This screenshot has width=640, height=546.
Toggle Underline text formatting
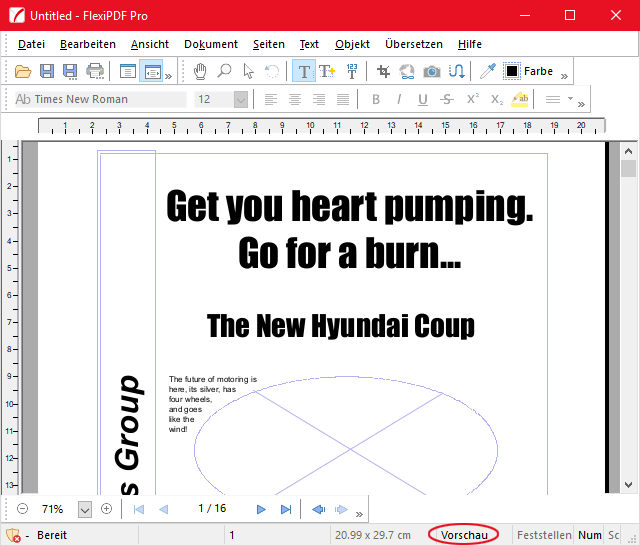(x=423, y=99)
